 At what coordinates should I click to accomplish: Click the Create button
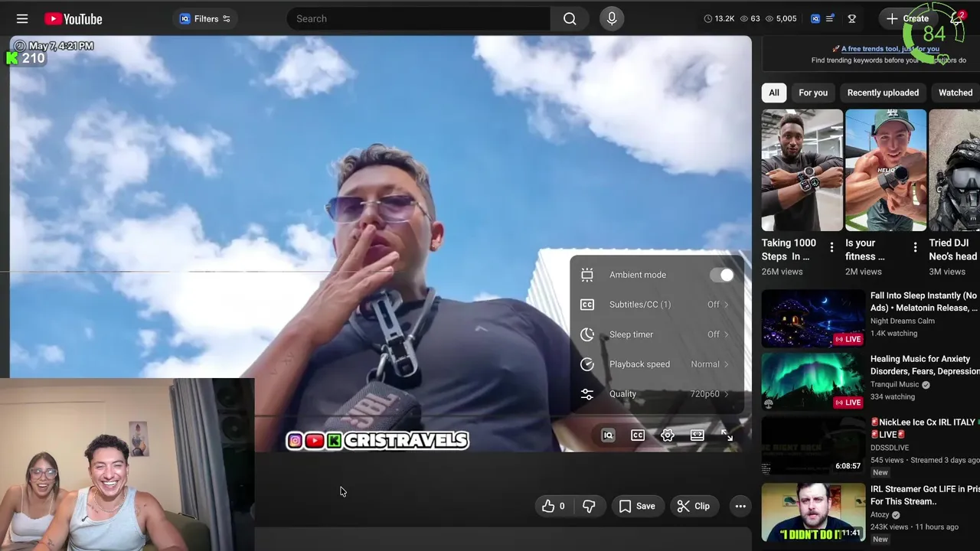point(908,18)
